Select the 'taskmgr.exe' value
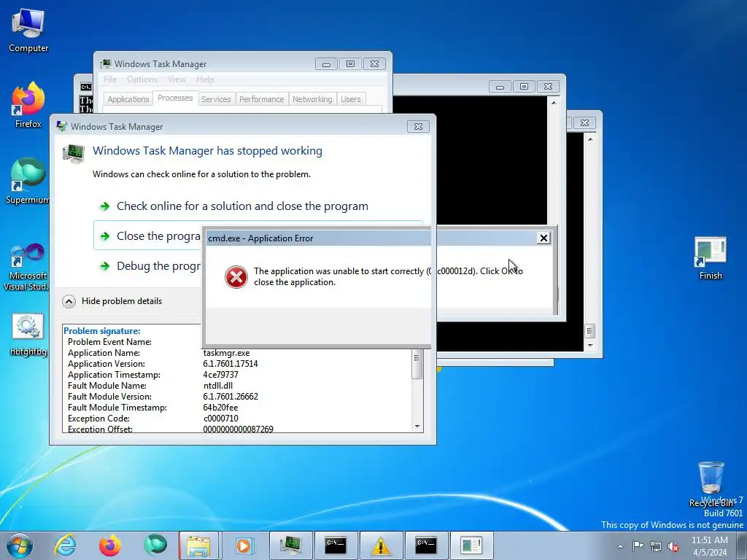747x560 pixels. 226,353
